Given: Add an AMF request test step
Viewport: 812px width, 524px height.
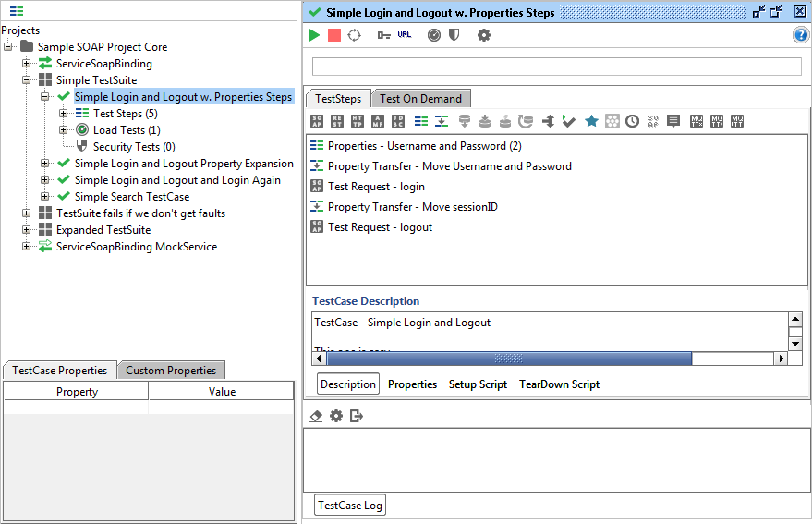Looking at the screenshot, I should click(x=378, y=121).
